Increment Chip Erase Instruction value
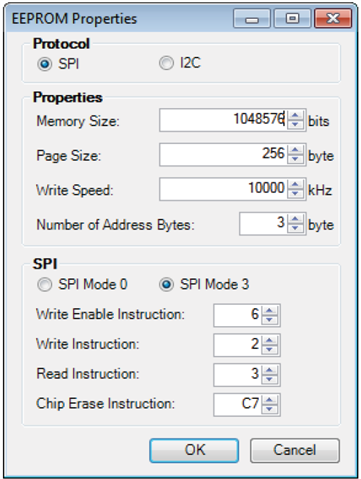Screen dimensions: 361x479 (x=269, y=400)
